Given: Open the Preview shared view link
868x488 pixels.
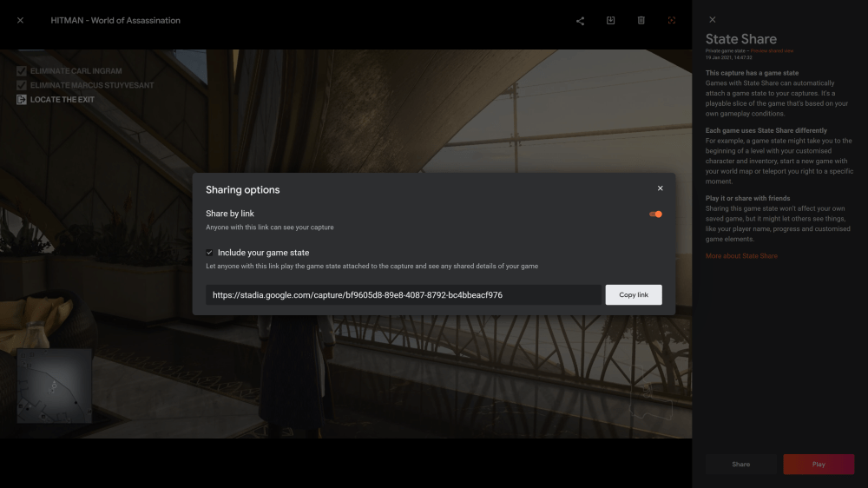Looking at the screenshot, I should pos(772,51).
